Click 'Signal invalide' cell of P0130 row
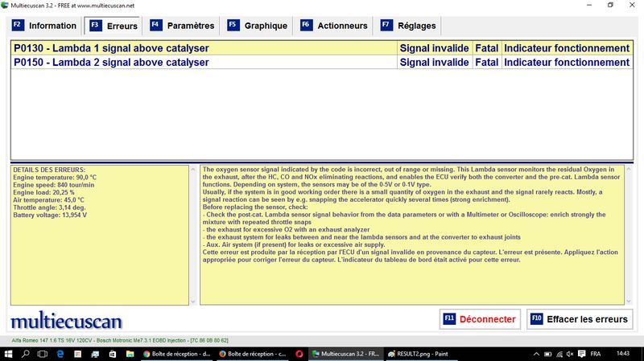 coord(434,48)
